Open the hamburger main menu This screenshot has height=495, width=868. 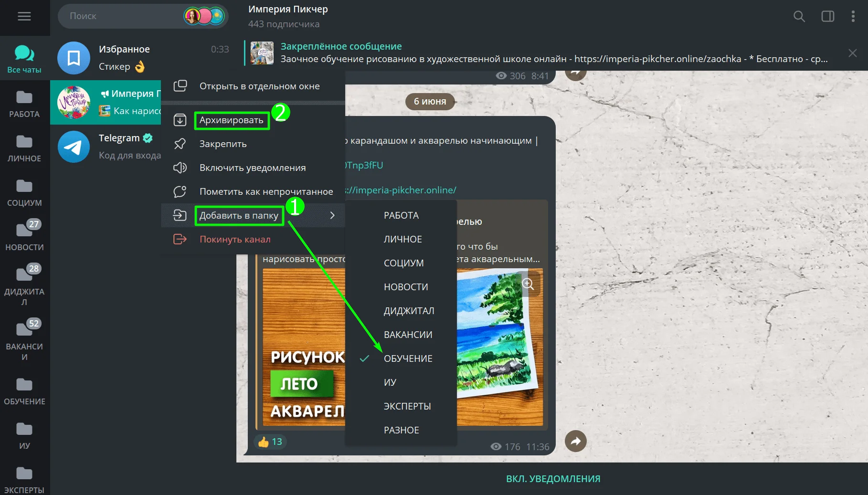pos(24,16)
